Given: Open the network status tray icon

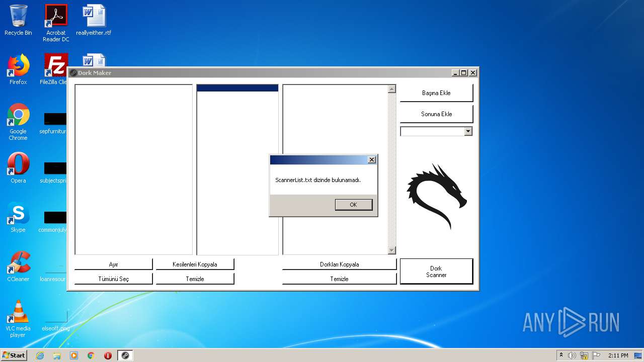Looking at the screenshot, I should coord(584,355).
